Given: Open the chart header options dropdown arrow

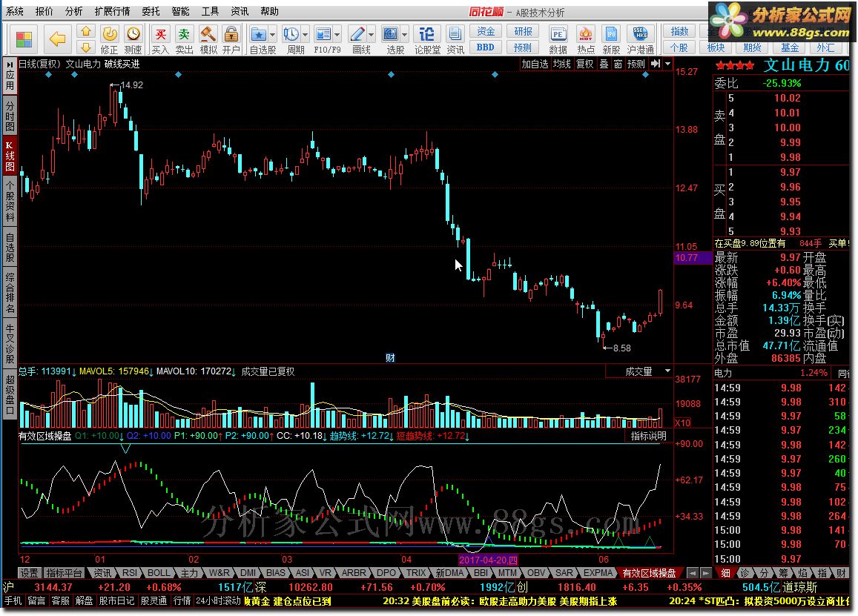Looking at the screenshot, I should coord(667,64).
